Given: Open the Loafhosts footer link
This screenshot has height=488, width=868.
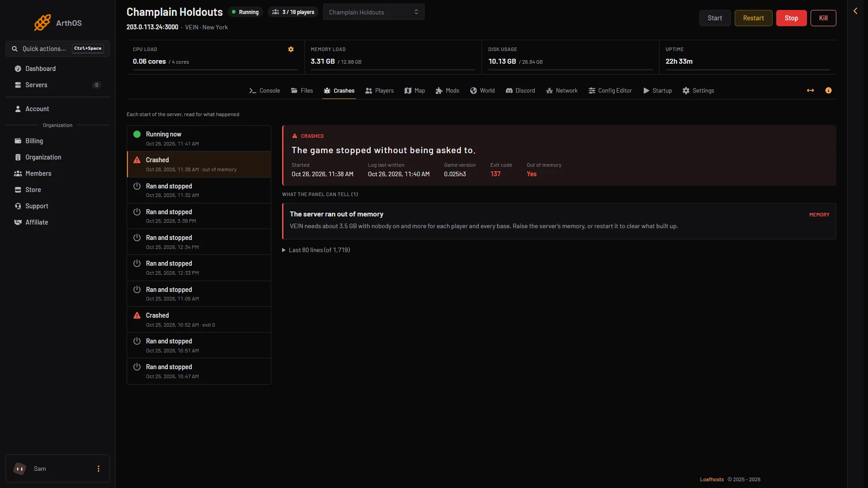Looking at the screenshot, I should click(x=712, y=479).
